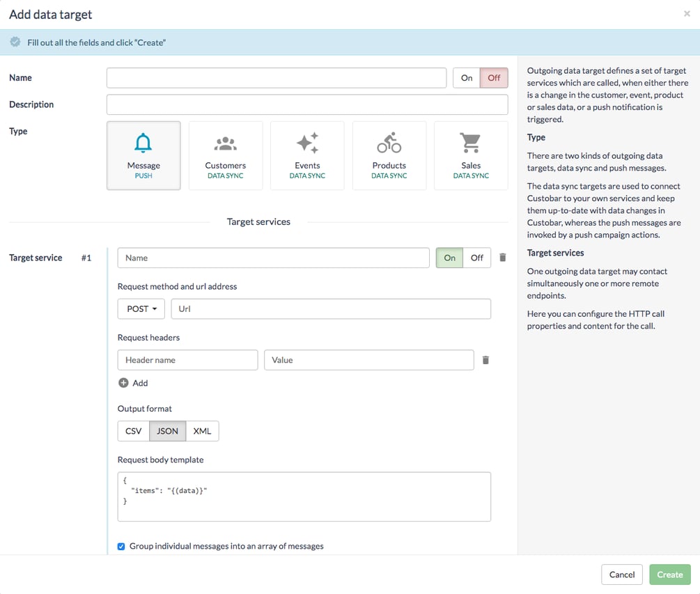Viewport: 700px width, 594px height.
Task: Click the Create button
Action: click(669, 575)
